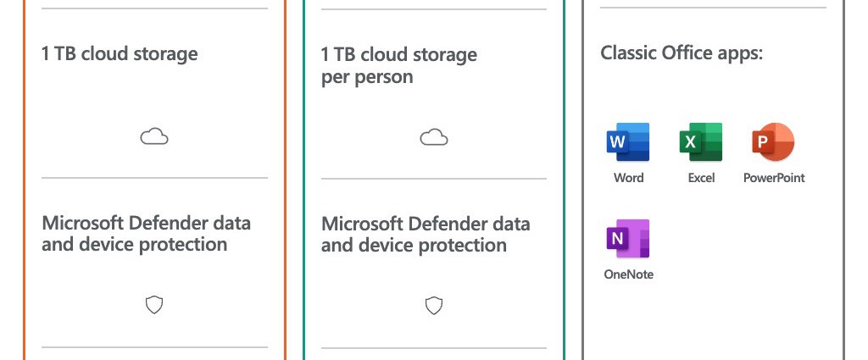Click the Excel app icon
This screenshot has width=868, height=360.
pos(701,141)
